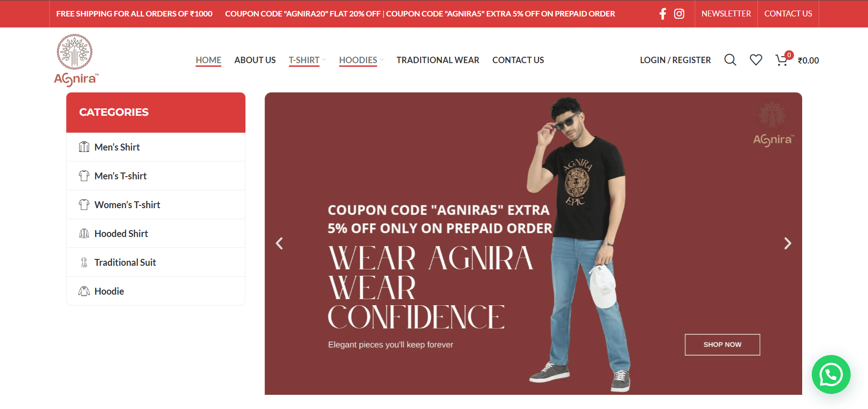The height and width of the screenshot is (409, 868).
Task: Open the Facebook social icon
Action: [x=663, y=14]
